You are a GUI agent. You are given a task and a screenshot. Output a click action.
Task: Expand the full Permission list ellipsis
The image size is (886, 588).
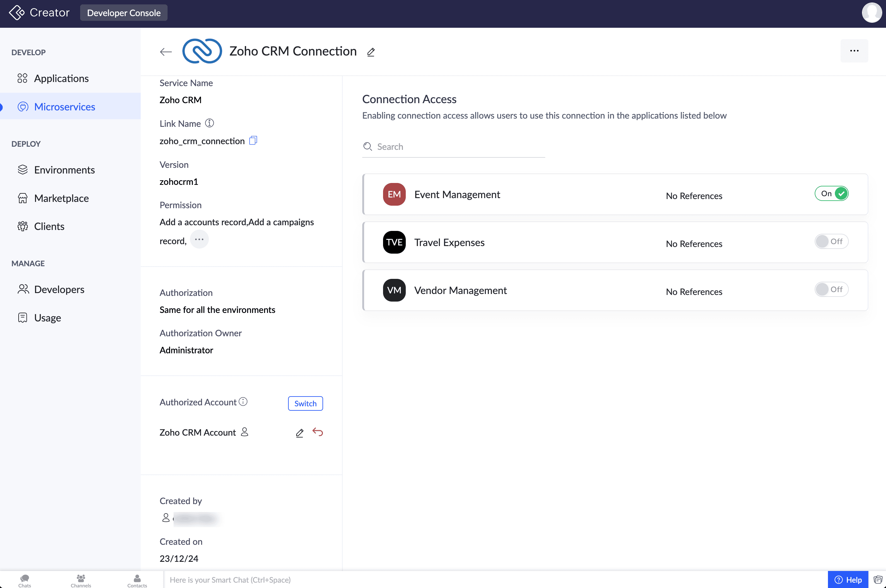pyautogui.click(x=199, y=239)
